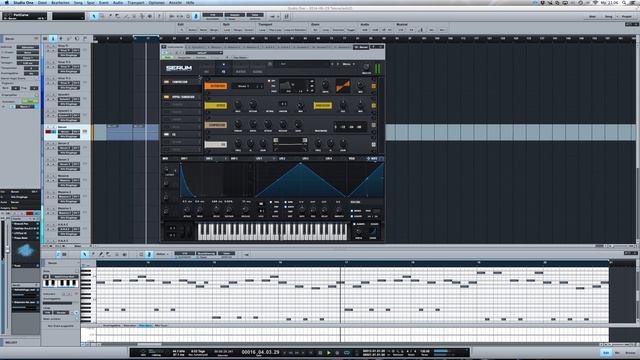Enable the TRIG checkbox in Serum LFO section
The height and width of the screenshot is (360, 640).
[x=271, y=202]
